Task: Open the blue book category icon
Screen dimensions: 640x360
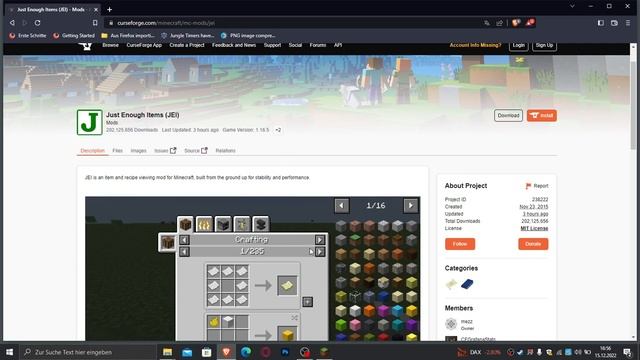Action: pyautogui.click(x=467, y=284)
